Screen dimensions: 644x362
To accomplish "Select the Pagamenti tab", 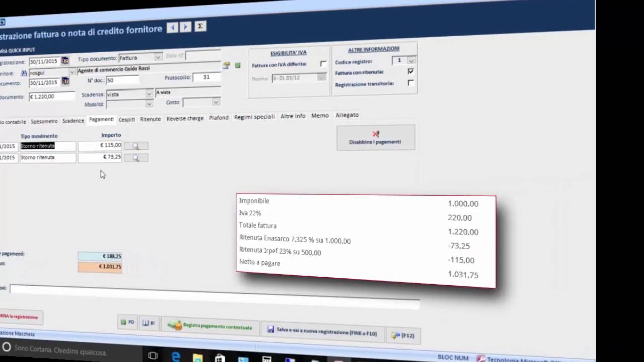I will tap(101, 120).
